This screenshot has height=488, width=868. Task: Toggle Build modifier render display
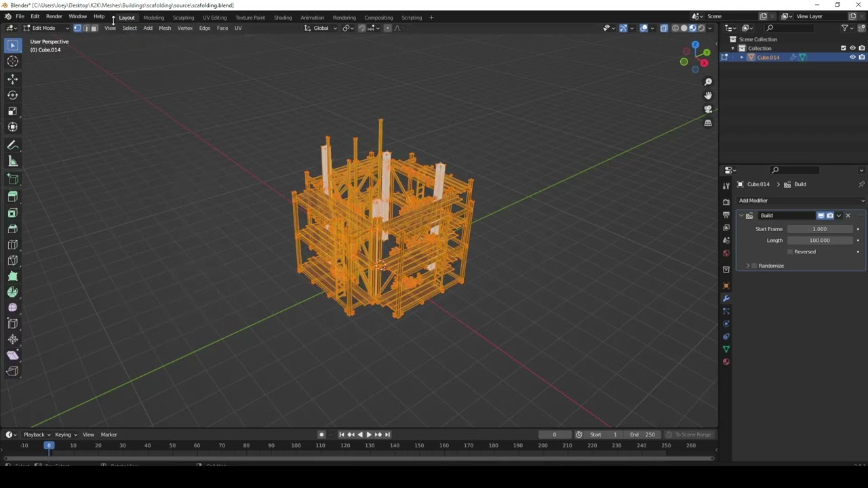[x=829, y=216]
